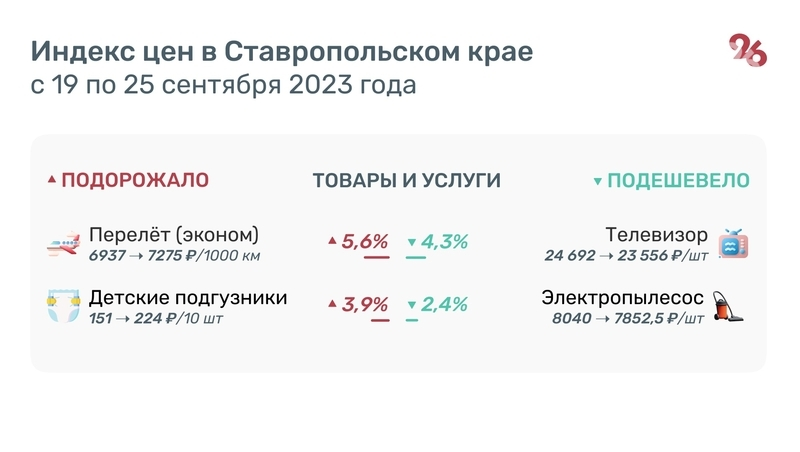Click the airplane icon beside Перелёт

pos(64,243)
